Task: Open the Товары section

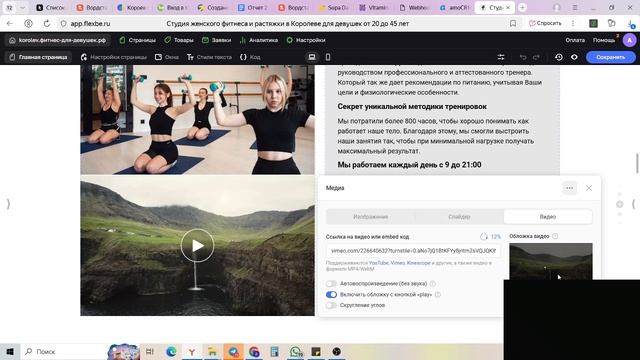Action: click(179, 40)
